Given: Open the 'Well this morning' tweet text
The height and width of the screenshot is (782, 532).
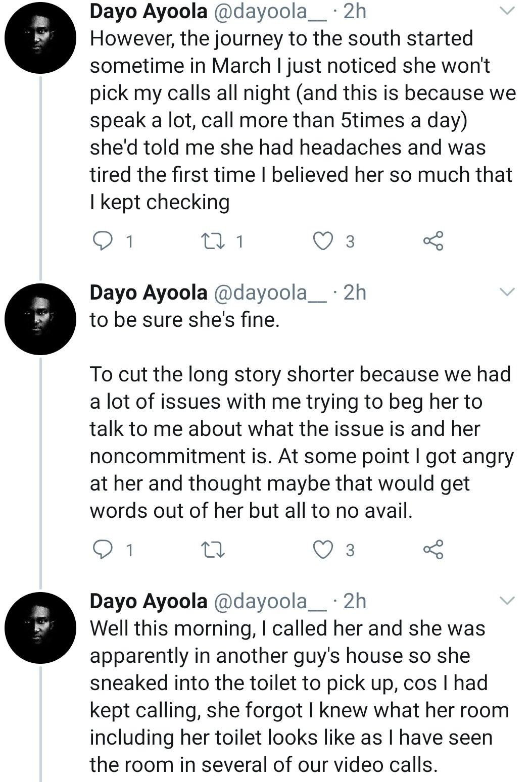Looking at the screenshot, I should click(x=298, y=696).
